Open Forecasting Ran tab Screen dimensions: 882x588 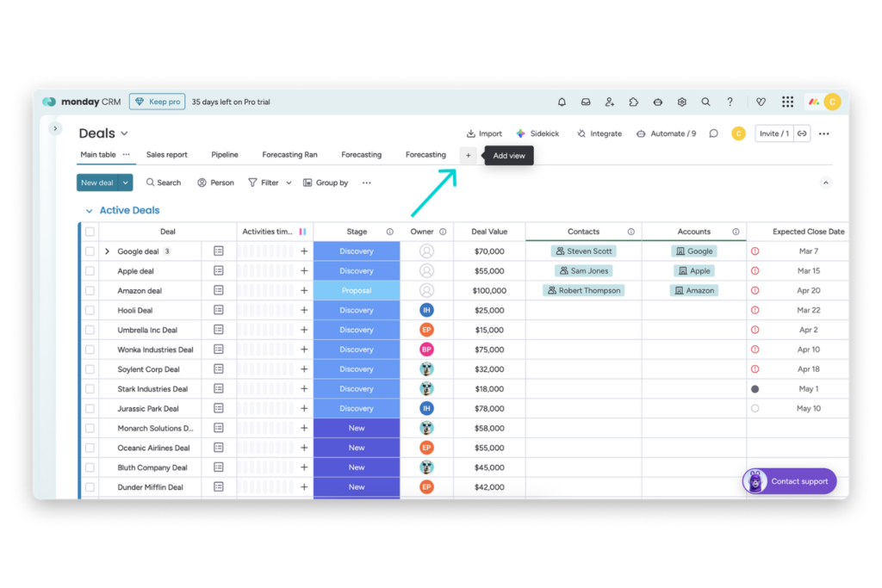click(x=289, y=155)
